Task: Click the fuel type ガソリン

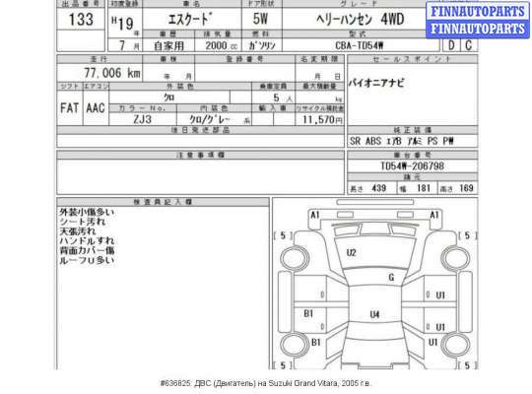Action: pos(262,45)
